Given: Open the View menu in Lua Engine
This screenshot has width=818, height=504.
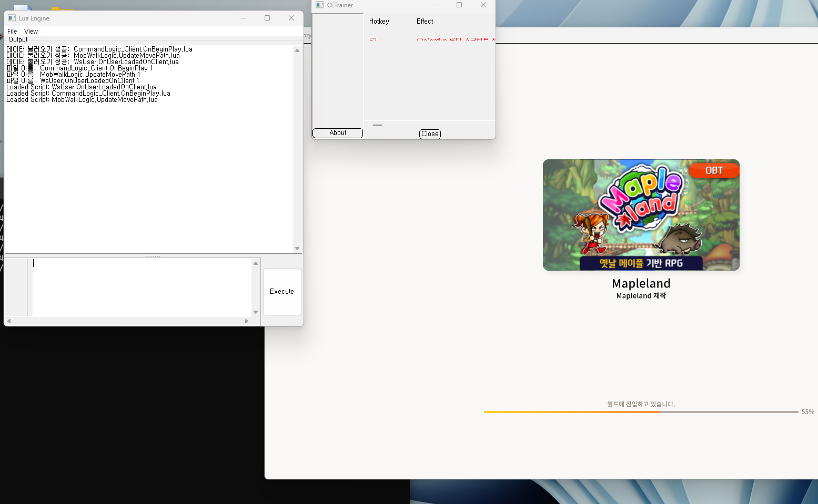Looking at the screenshot, I should coord(31,32).
